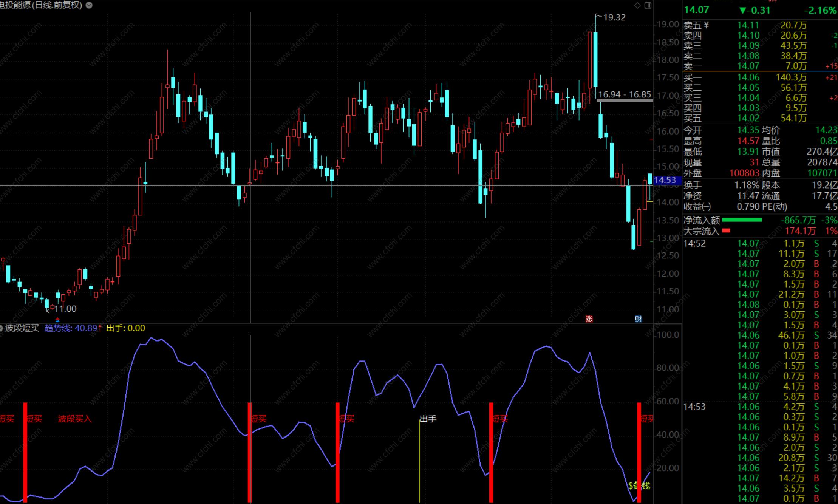Click the green 净流入额 bar
This screenshot has width=838, height=504.
742,220
